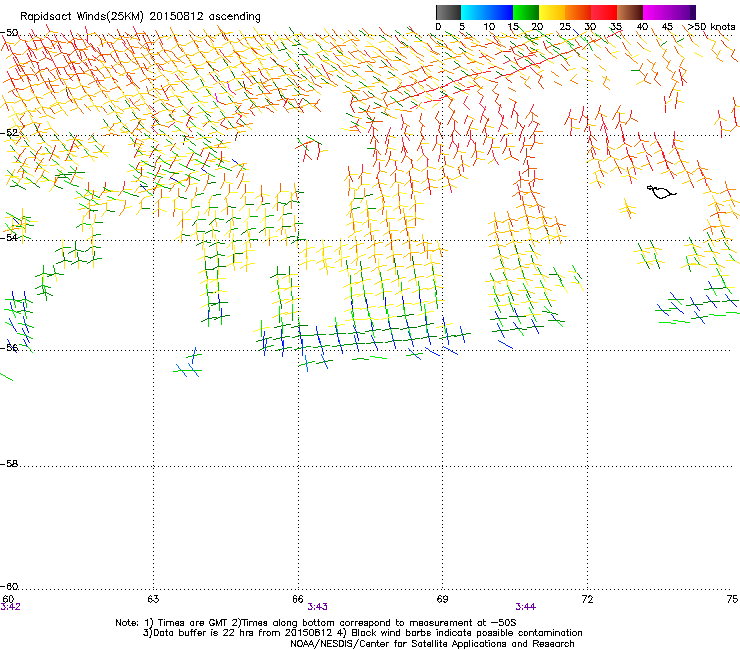
Task: Click the red 30-35 knots color segment
Action: pos(604,12)
